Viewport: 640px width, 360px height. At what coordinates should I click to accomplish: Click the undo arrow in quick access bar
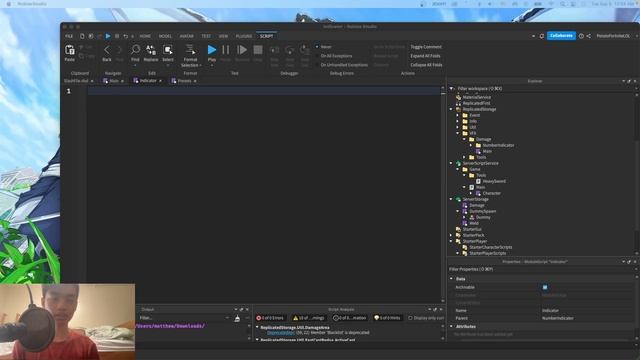pos(126,36)
